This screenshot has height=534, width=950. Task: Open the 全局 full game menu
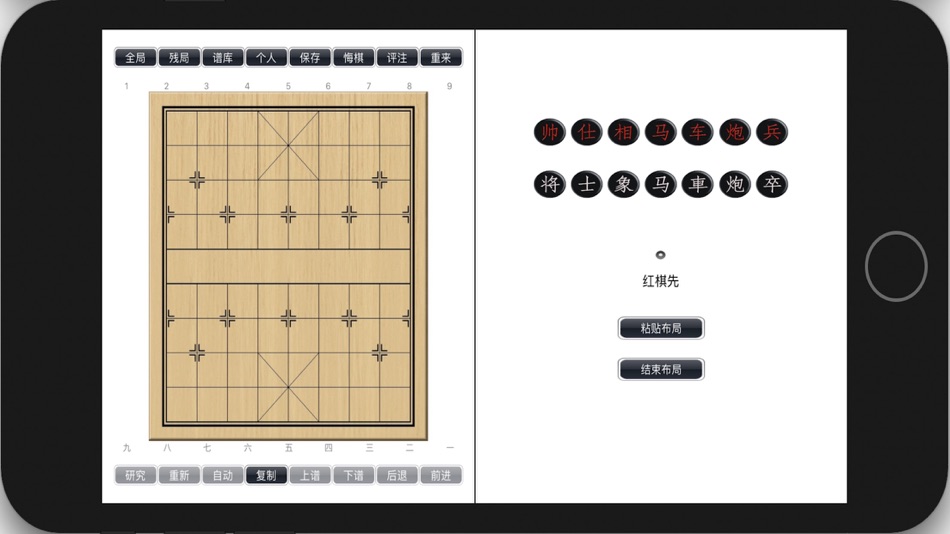click(135, 58)
